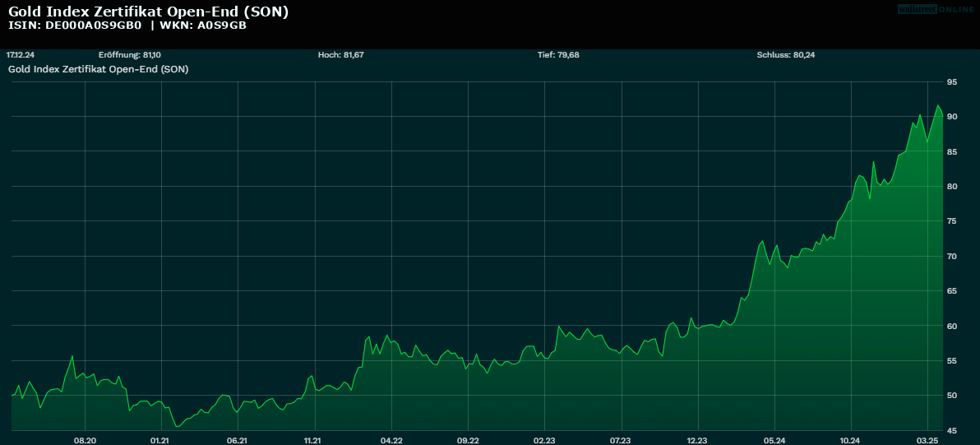Screen dimensions: 980x445
Task: Select the ISIN DE000A0S9GB0 text
Action: (x=75, y=25)
